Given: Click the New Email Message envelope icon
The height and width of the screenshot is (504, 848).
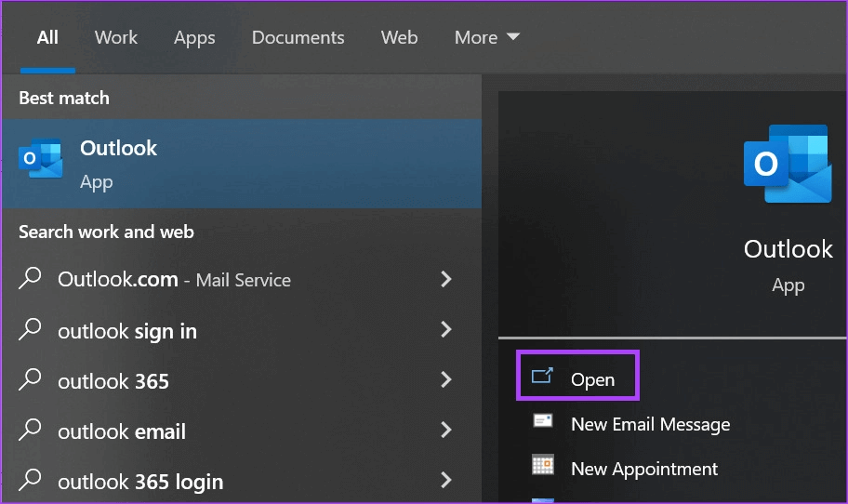Looking at the screenshot, I should pos(542,420).
